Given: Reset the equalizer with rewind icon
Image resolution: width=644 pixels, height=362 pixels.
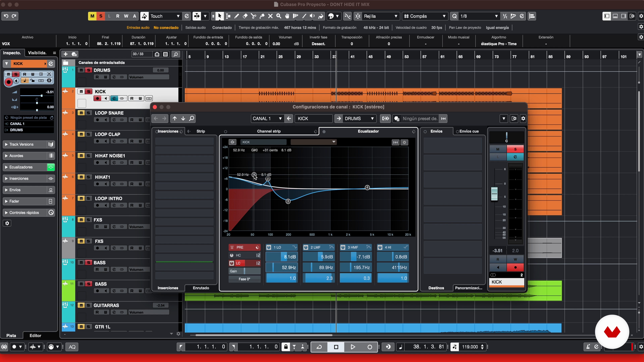Looking at the screenshot, I should (x=395, y=142).
